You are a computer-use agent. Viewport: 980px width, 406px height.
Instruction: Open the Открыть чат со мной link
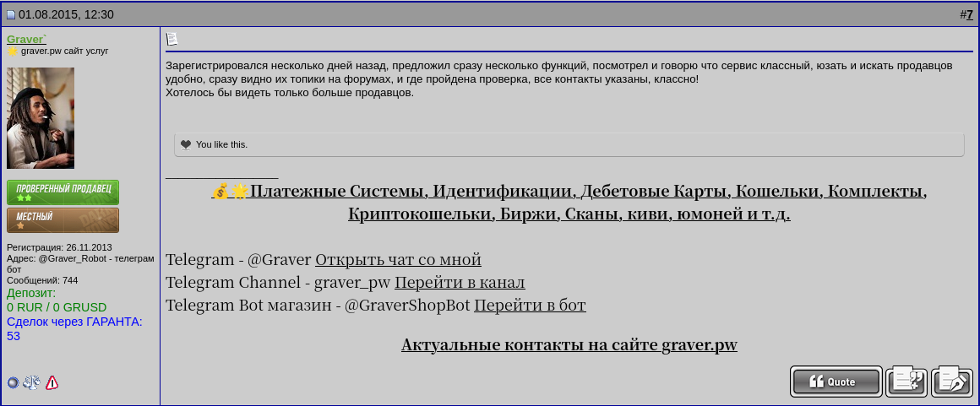(x=398, y=259)
